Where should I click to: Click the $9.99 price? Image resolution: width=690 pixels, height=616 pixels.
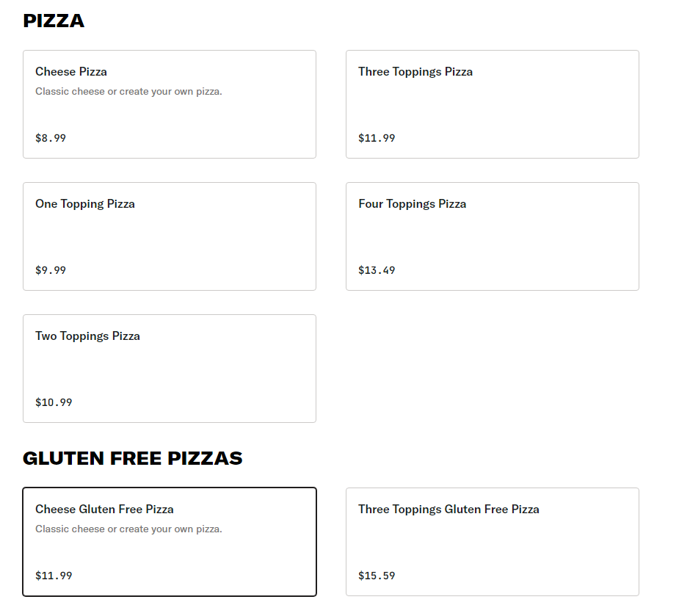[x=51, y=270]
